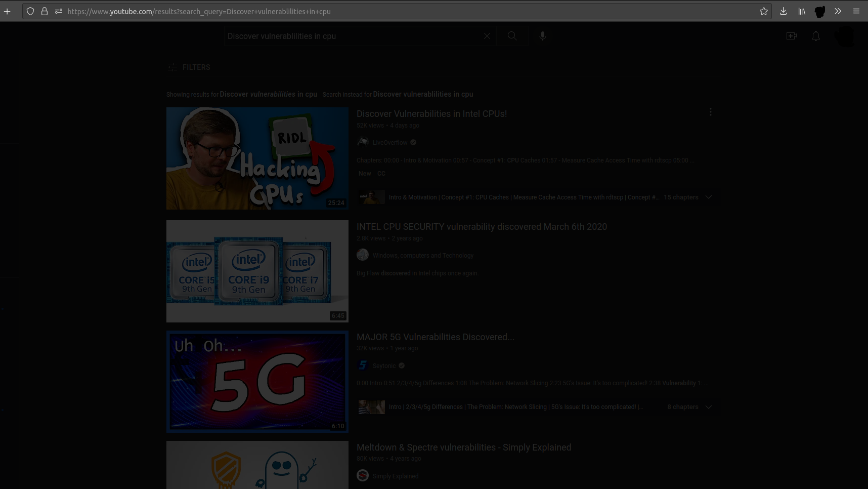Click the tracking protection shield in address bar
This screenshot has width=868, height=489.
[30, 11]
